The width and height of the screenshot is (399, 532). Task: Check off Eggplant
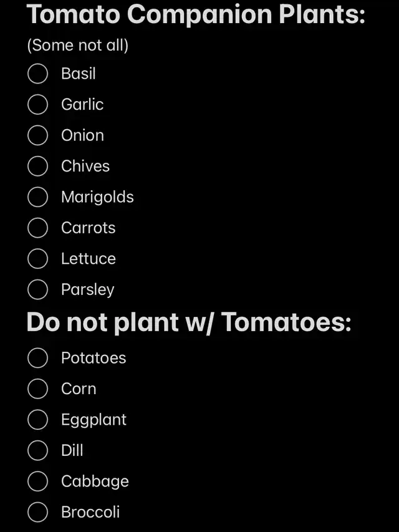(x=38, y=420)
